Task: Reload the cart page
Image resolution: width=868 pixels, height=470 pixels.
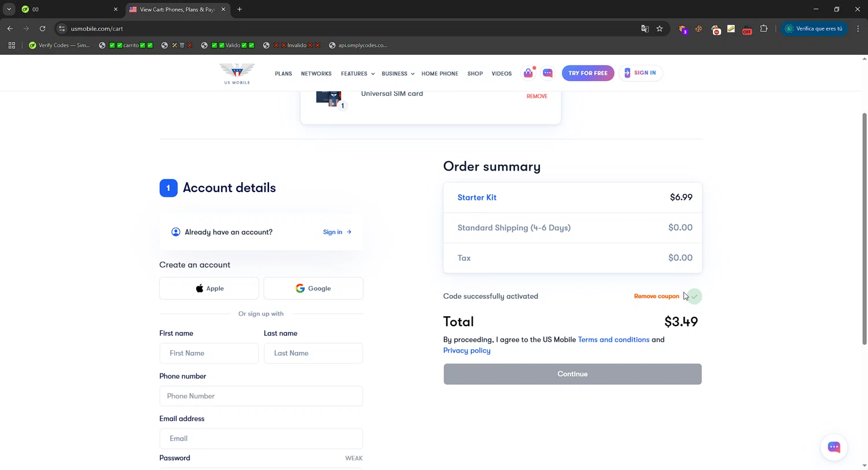Action: (x=42, y=28)
